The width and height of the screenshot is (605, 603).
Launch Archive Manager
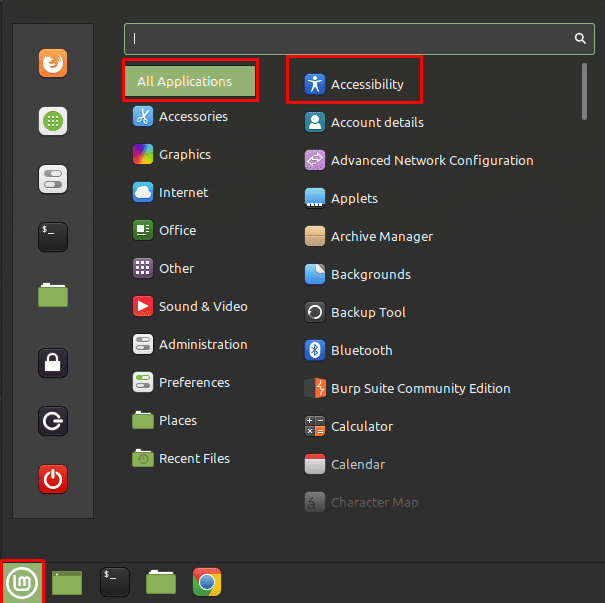click(x=368, y=236)
